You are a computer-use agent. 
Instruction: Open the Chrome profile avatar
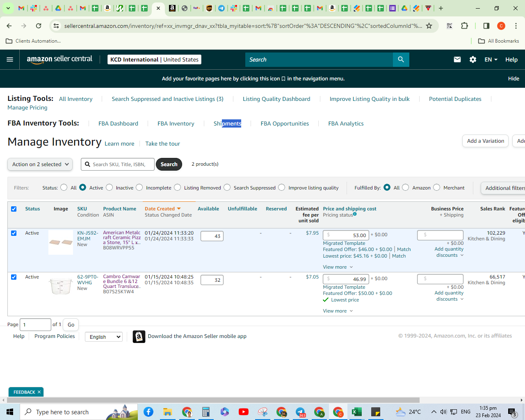point(501,26)
